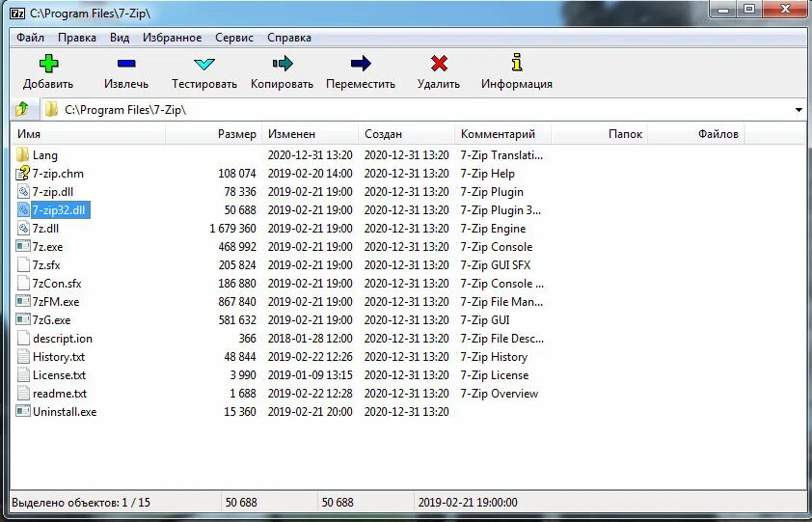Click comment 7-Zip GUI SFX
This screenshot has height=522, width=812.
(496, 265)
